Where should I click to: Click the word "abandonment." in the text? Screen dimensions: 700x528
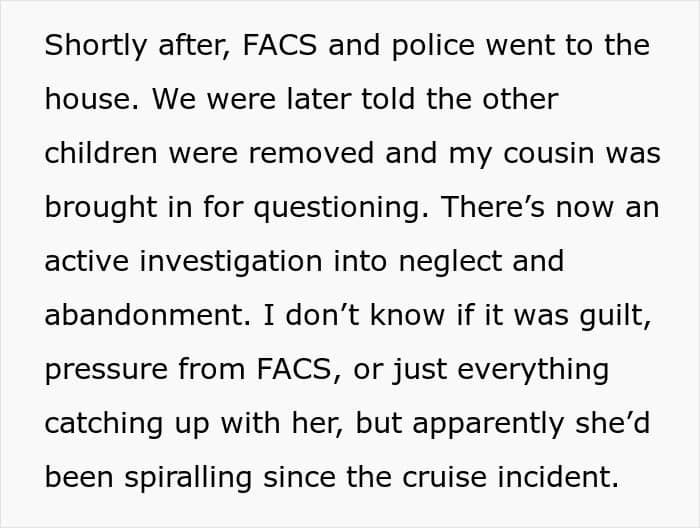pyautogui.click(x=148, y=315)
